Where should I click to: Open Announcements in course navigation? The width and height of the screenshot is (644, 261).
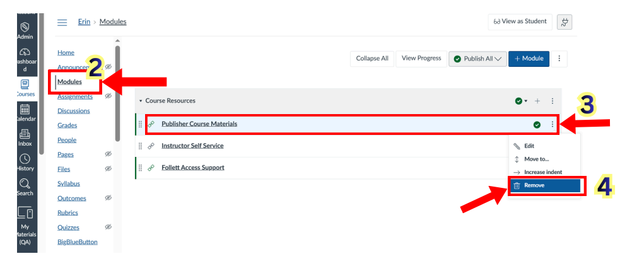pos(73,67)
